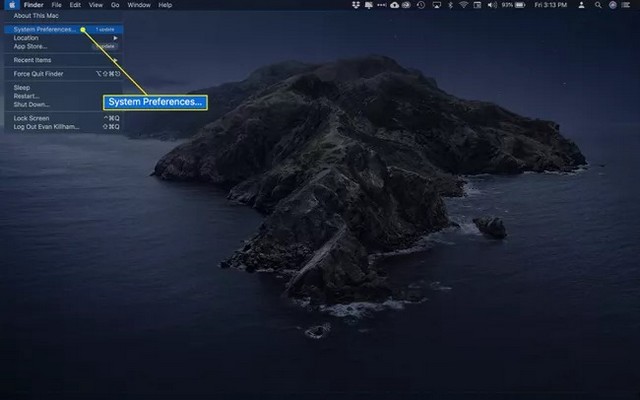Choose Shut Down from the menu
The height and width of the screenshot is (400, 640).
point(32,104)
